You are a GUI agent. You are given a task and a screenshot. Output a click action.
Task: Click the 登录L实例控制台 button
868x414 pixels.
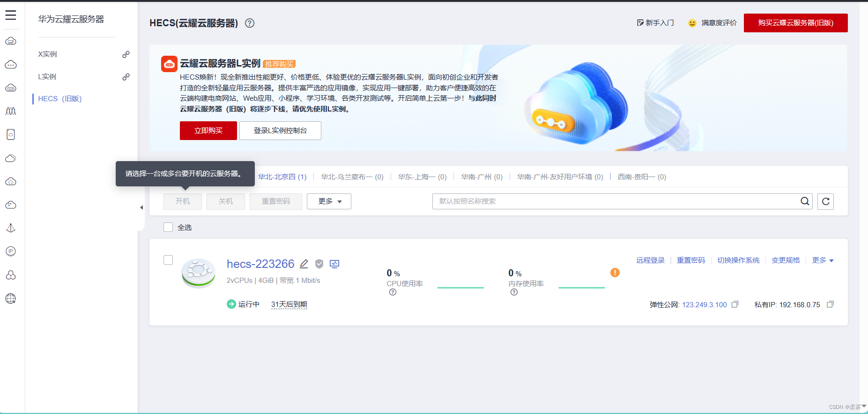[280, 131]
